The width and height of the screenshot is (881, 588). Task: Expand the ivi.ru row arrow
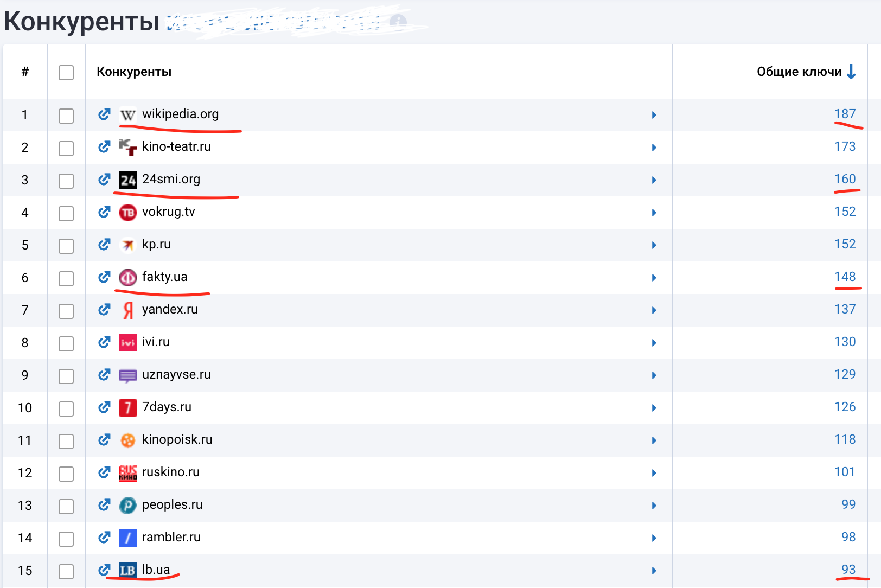654,343
